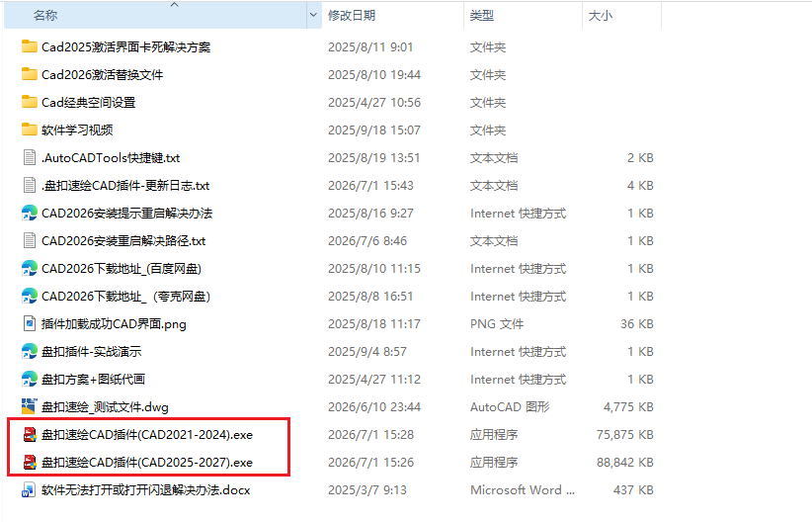The height and width of the screenshot is (522, 812).
Task: Select file name CAD2026下载地址_ (夸克网盘)
Action: click(x=125, y=297)
